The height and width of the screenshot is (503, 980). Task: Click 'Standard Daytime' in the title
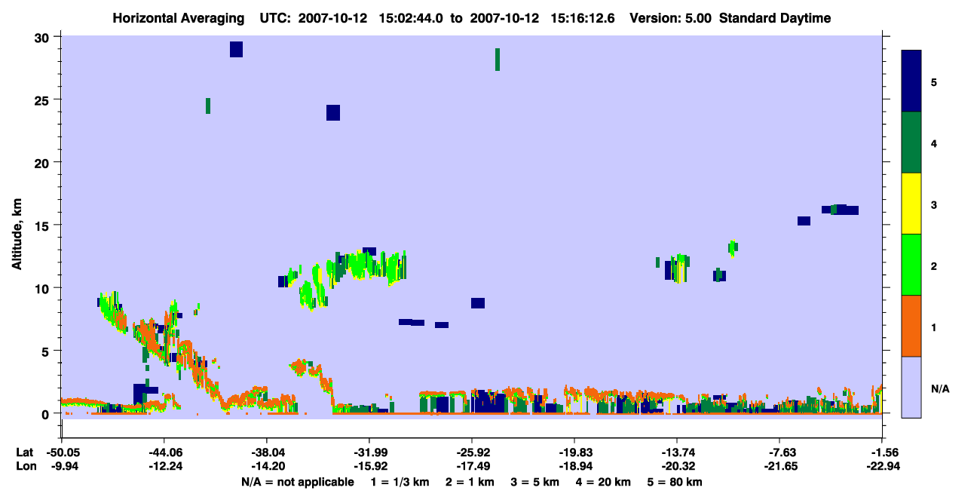(x=774, y=18)
